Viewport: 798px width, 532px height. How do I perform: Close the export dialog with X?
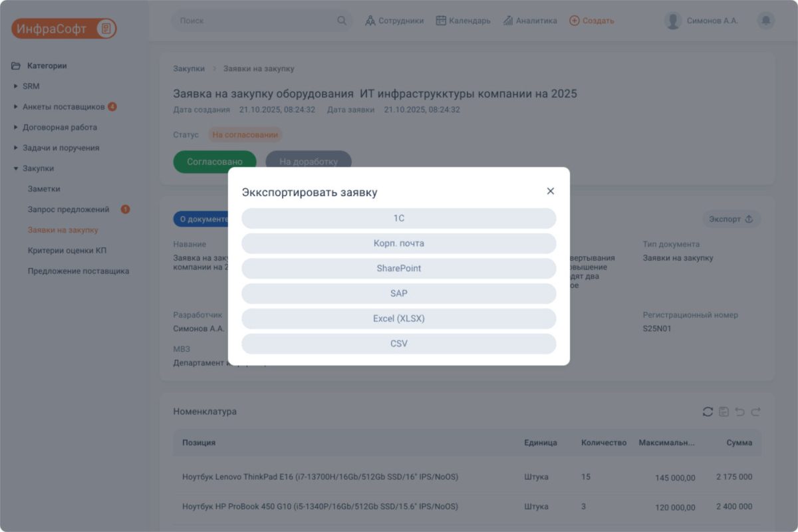(550, 191)
